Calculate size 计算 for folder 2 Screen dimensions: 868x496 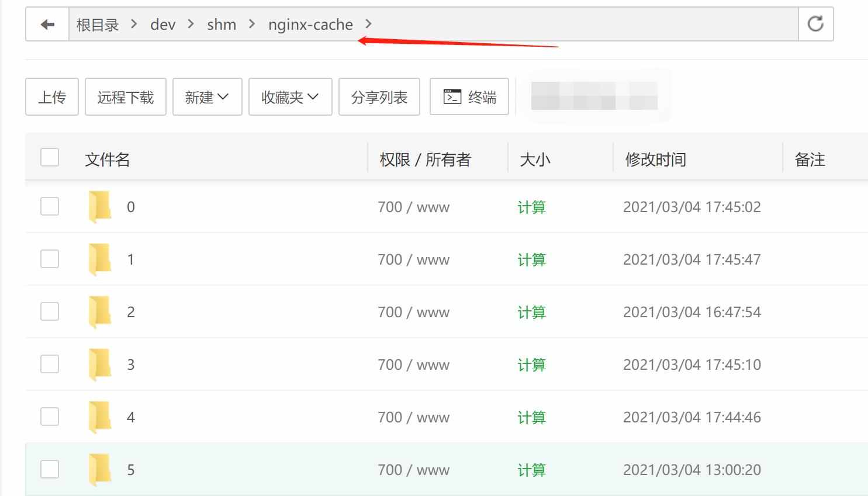pos(532,312)
